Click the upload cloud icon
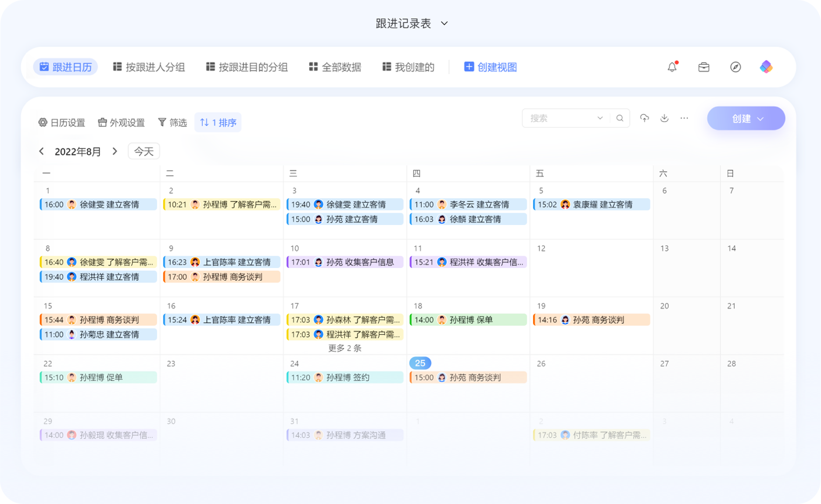This screenshot has width=821, height=504. coord(644,118)
